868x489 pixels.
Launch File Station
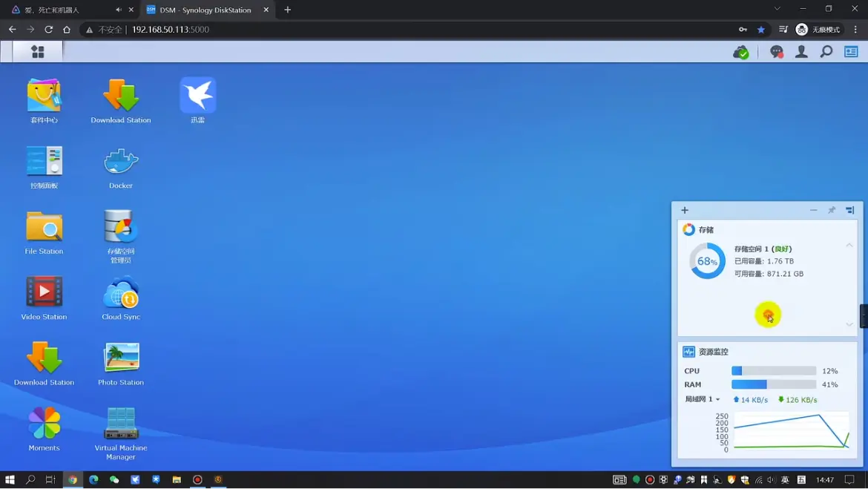click(x=44, y=227)
